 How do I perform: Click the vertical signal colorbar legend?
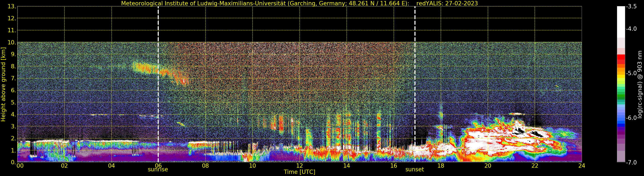(x=621, y=84)
